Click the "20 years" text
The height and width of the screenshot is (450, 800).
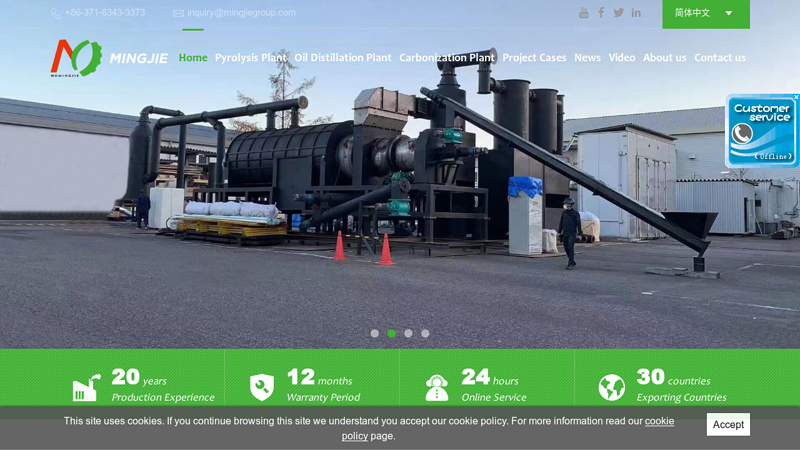[x=139, y=378]
